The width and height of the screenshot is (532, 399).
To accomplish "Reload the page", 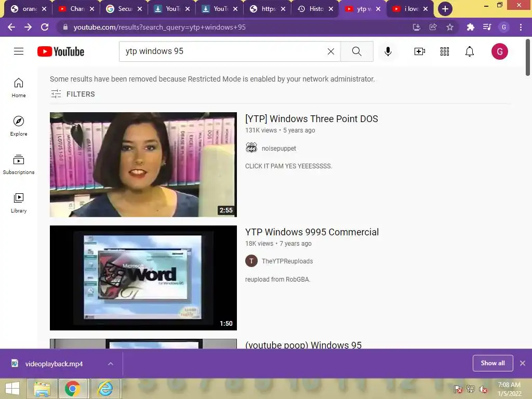I will click(45, 27).
